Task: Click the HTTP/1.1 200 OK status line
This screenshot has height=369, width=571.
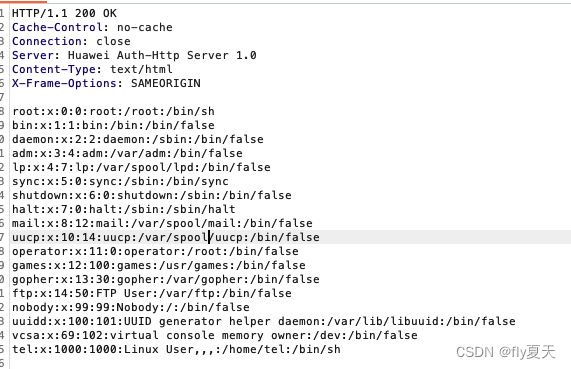Action: (x=64, y=13)
